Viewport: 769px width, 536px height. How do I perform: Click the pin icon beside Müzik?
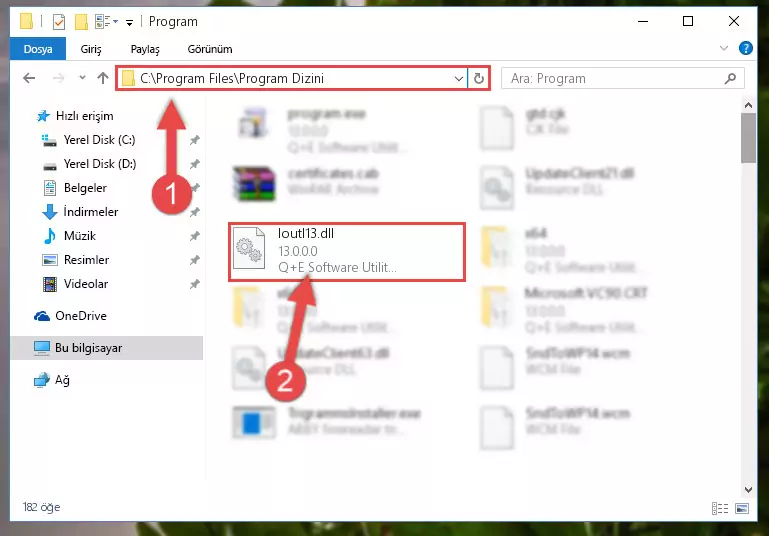(195, 236)
